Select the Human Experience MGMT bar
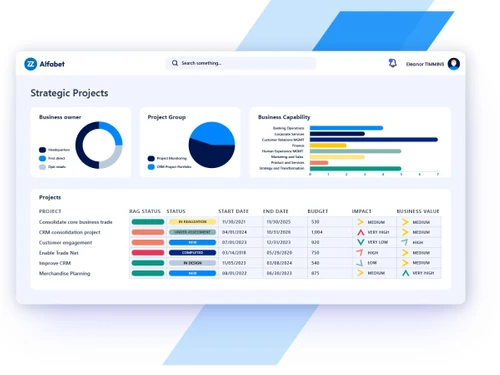The image size is (500, 375). pos(355,151)
